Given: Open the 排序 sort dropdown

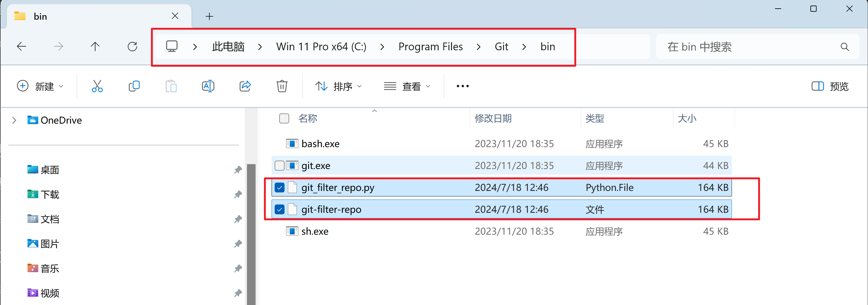Looking at the screenshot, I should coord(339,86).
